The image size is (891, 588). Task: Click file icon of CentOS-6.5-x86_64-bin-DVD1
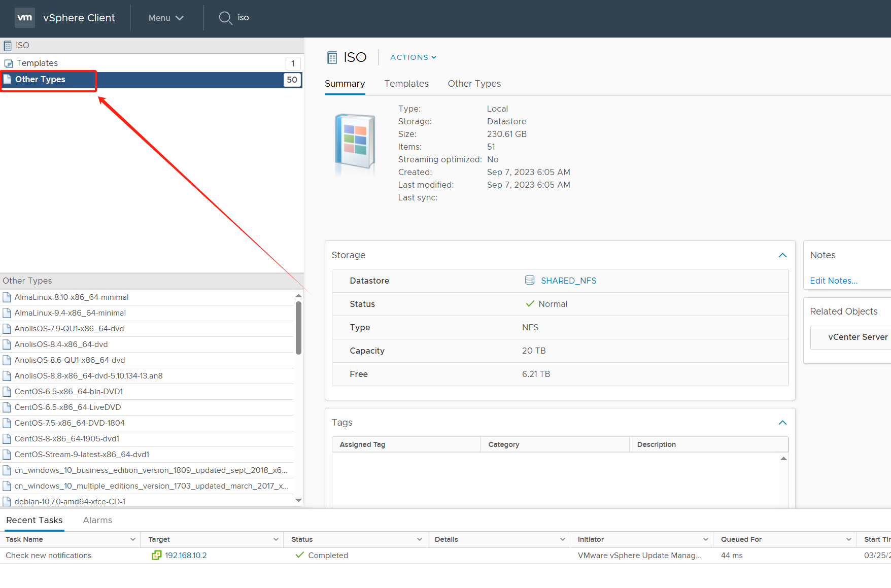(x=7, y=392)
